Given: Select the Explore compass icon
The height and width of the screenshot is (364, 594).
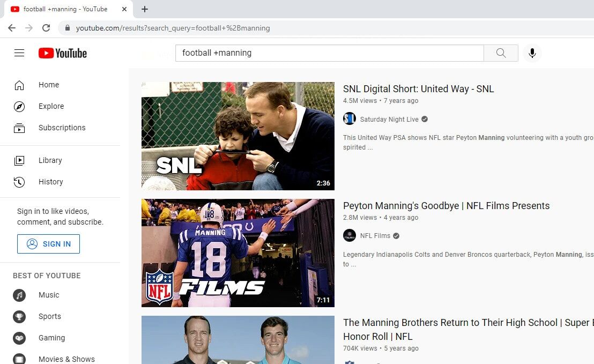Looking at the screenshot, I should 19,106.
